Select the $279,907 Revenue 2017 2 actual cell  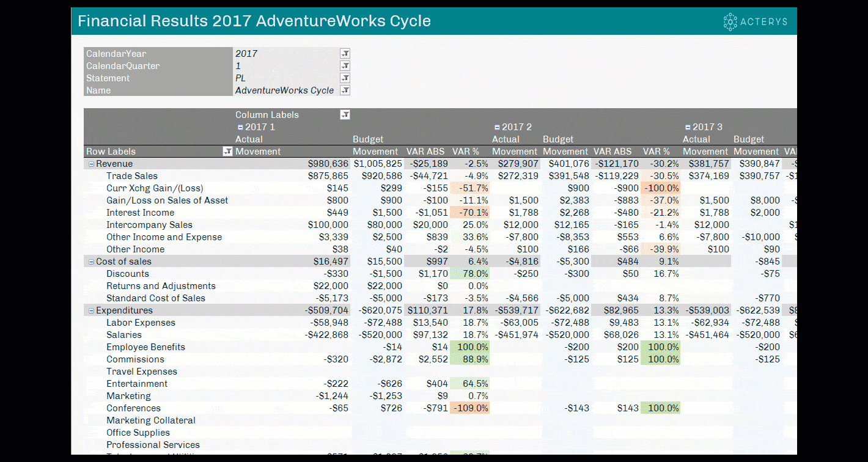(x=518, y=164)
